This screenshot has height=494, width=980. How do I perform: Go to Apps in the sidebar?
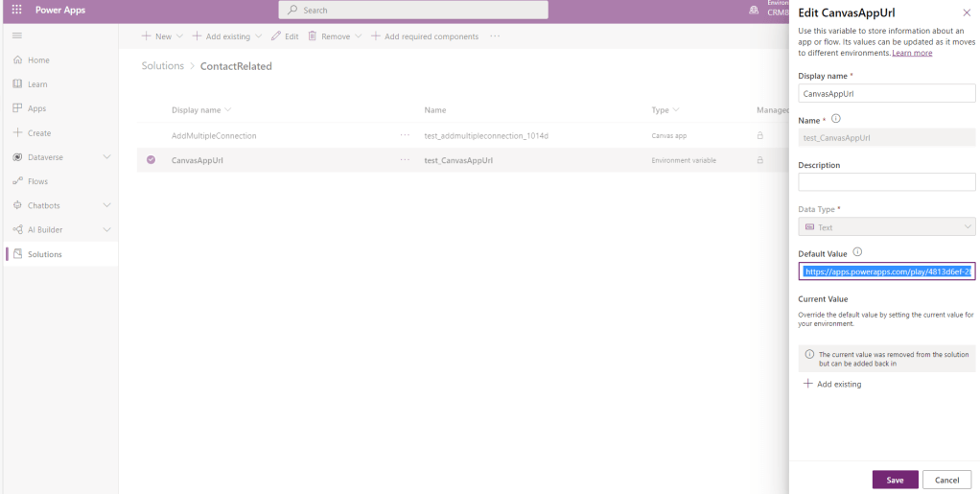click(x=36, y=108)
